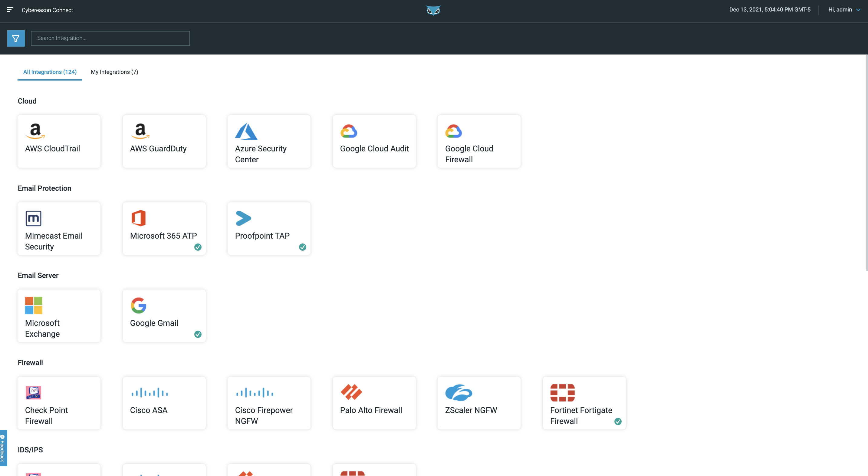This screenshot has width=868, height=476.
Task: Click the Microsoft 365 ATP Office logo
Action: tap(139, 218)
